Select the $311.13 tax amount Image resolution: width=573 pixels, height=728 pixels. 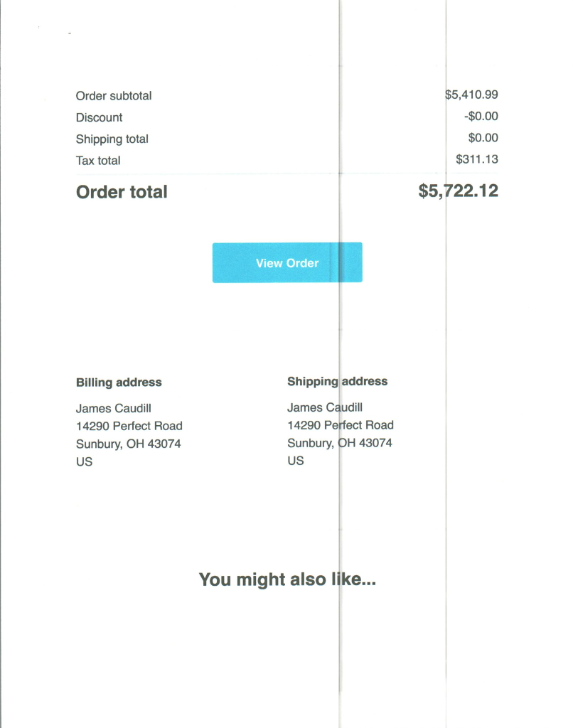[x=477, y=159]
